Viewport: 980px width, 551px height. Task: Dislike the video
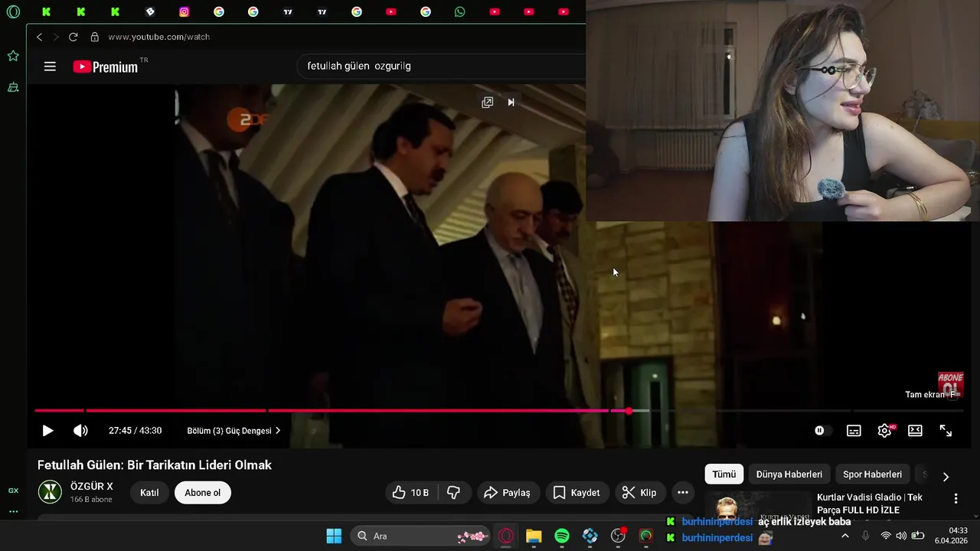[454, 493]
